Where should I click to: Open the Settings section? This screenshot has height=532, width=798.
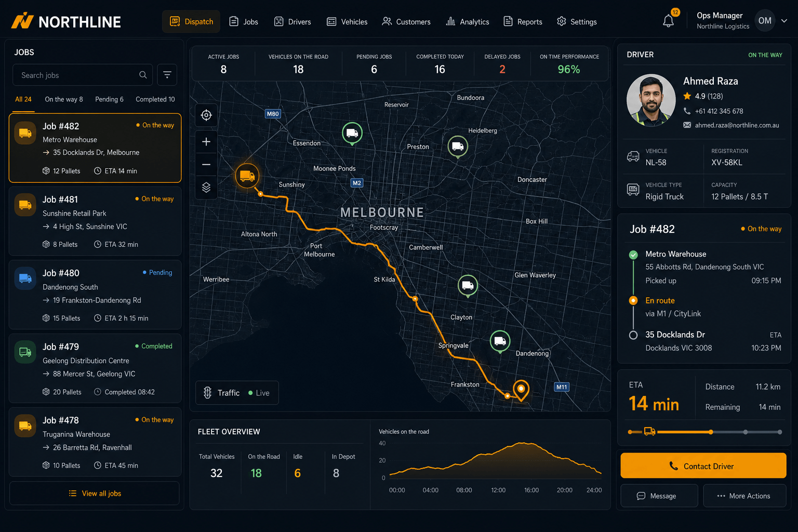click(x=577, y=21)
